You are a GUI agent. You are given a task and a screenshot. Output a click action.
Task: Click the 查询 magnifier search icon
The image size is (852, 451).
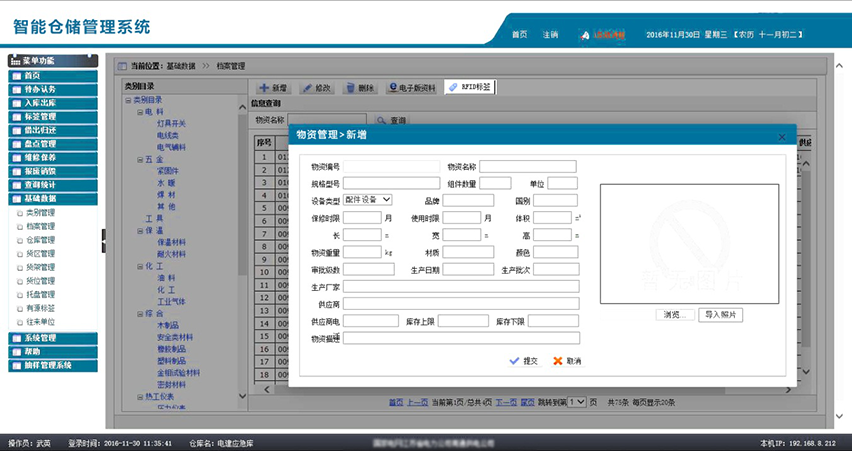pos(381,121)
